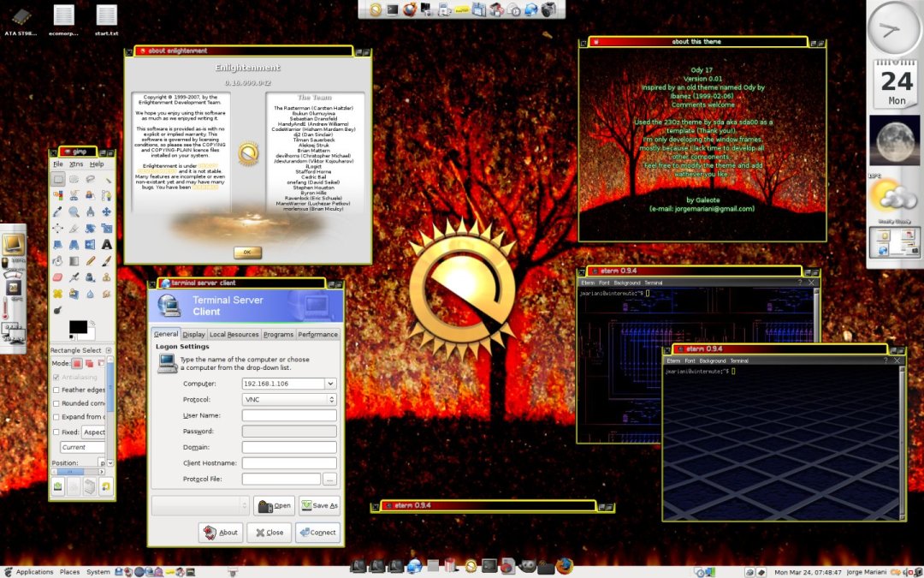Select GIMP Free Select lasso tool
Viewport: 924px width, 578px height.
click(90, 179)
